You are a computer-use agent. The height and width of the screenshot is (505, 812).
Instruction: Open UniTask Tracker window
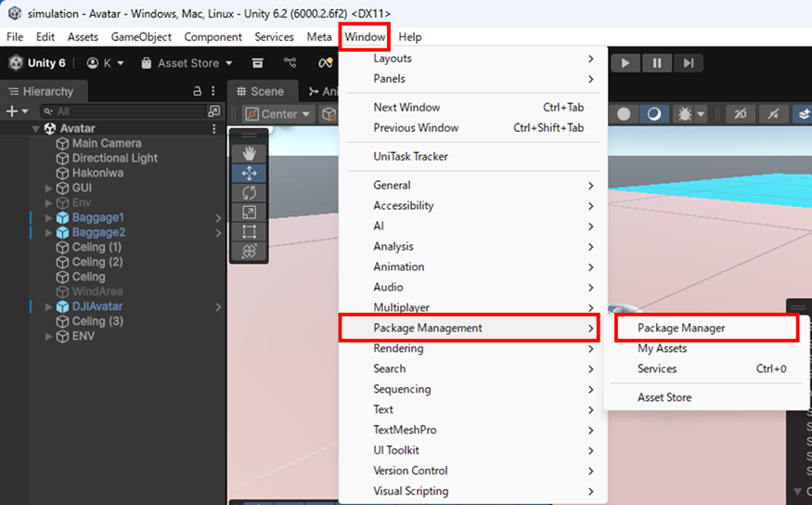coord(472,157)
